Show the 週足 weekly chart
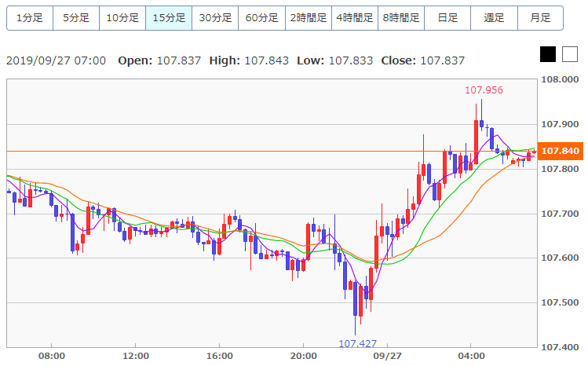This screenshot has height=366, width=588. coord(495,17)
